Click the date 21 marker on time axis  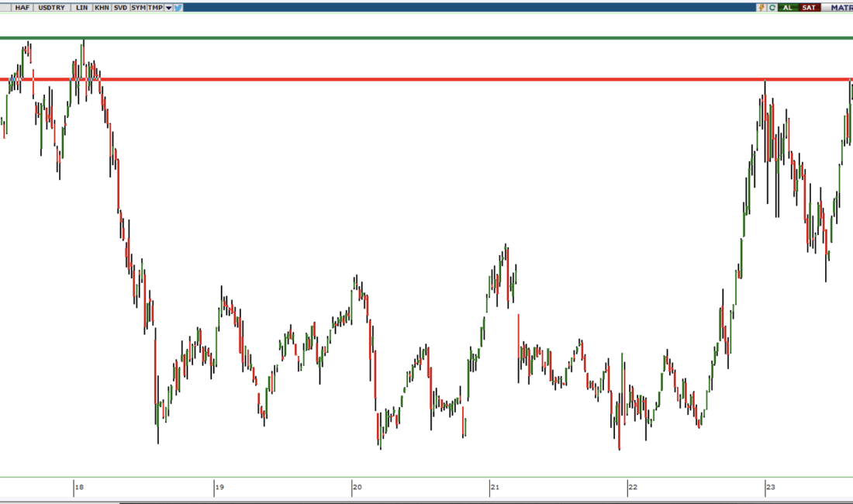pos(494,488)
